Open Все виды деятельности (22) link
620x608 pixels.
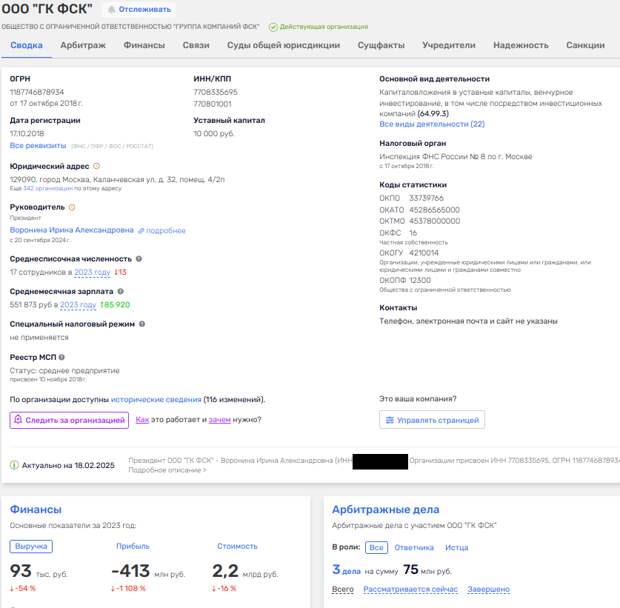[x=432, y=124]
